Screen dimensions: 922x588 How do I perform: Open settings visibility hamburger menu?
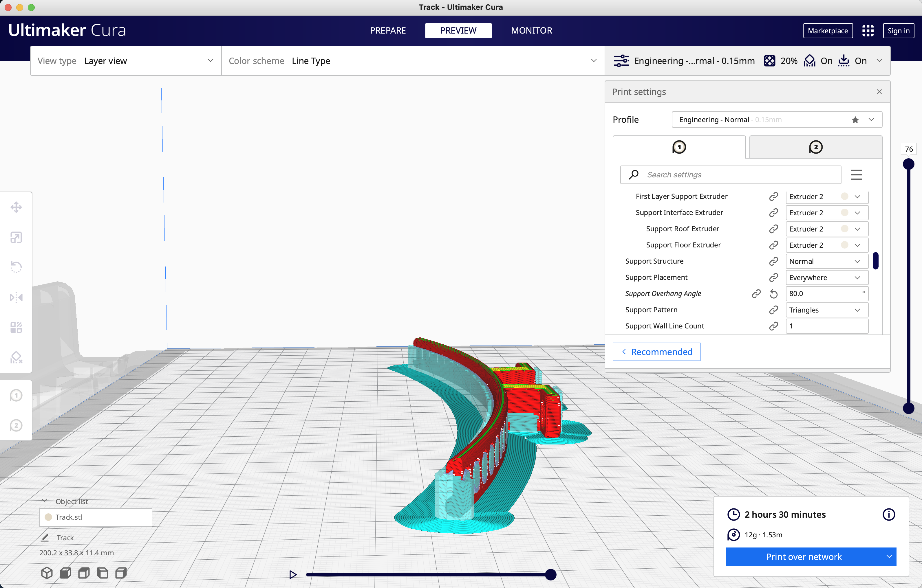point(857,175)
